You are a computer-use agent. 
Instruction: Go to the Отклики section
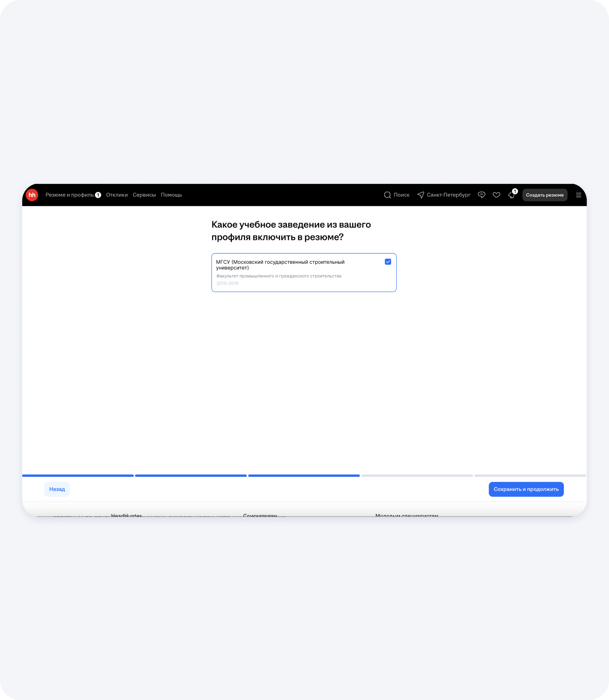[x=117, y=195]
